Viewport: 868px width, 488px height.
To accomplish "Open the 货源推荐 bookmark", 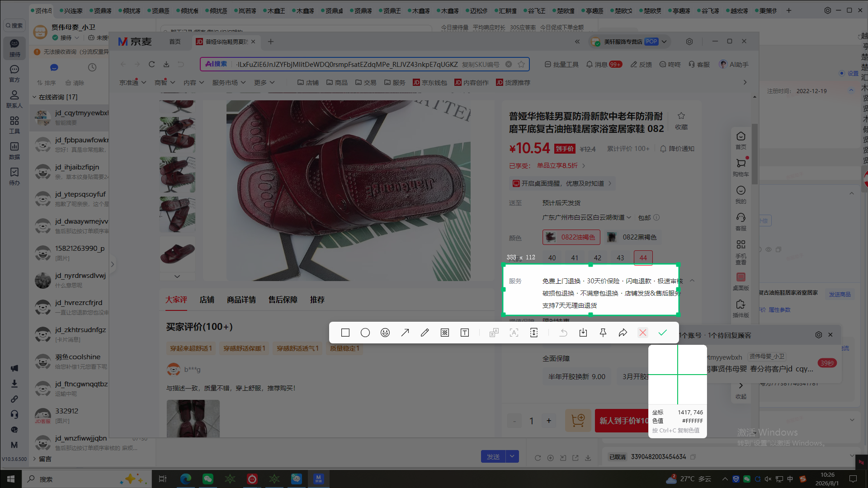I will tap(513, 83).
